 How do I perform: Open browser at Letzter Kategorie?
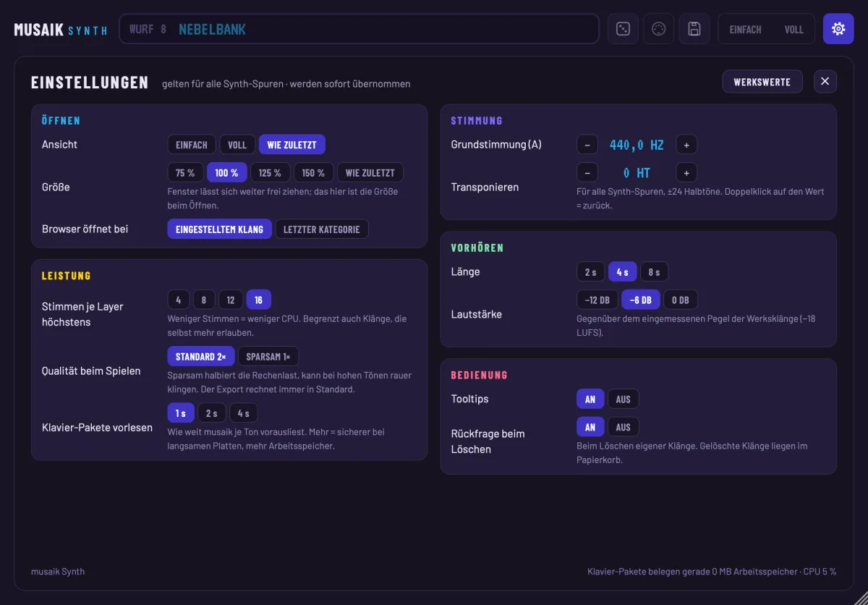[x=322, y=229]
